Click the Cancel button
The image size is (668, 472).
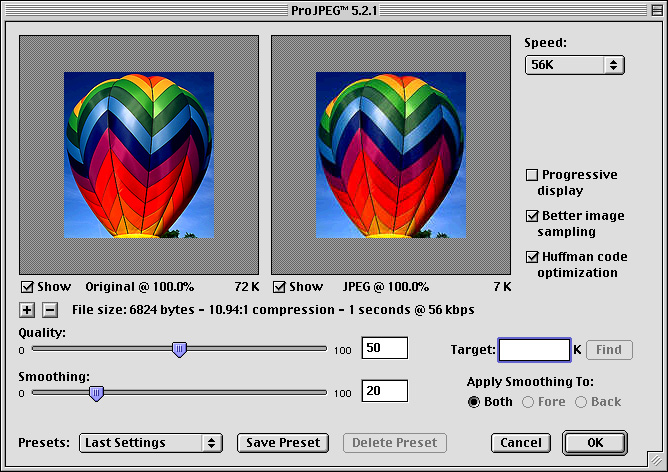click(x=520, y=442)
